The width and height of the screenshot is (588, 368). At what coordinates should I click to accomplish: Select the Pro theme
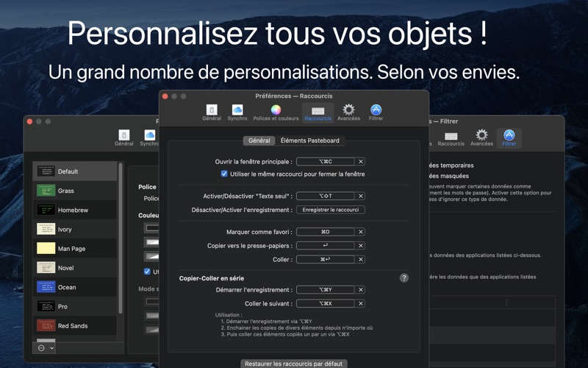[75, 307]
